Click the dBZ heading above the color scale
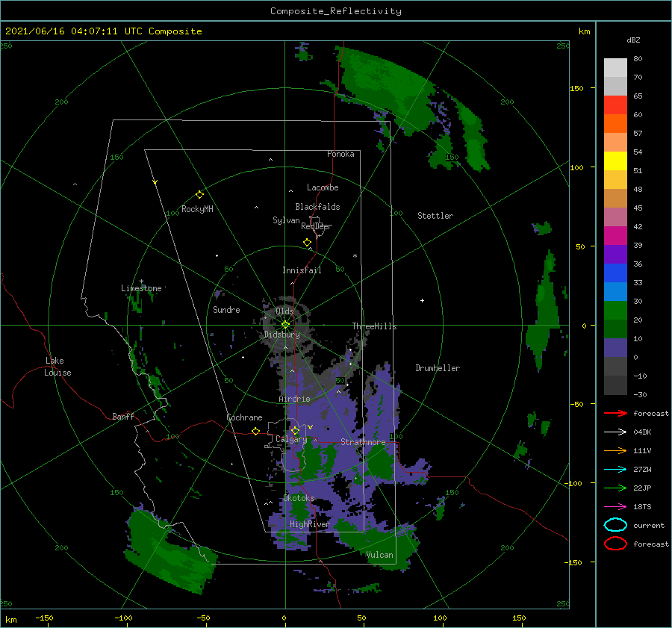Image resolution: width=672 pixels, height=628 pixels. pyautogui.click(x=633, y=40)
